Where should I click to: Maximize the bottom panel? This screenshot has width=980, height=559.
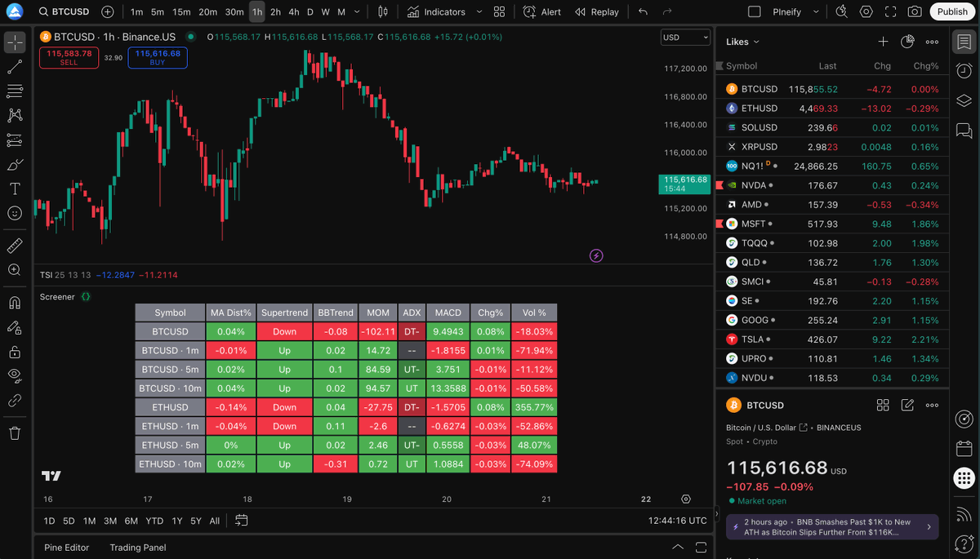pyautogui.click(x=701, y=547)
